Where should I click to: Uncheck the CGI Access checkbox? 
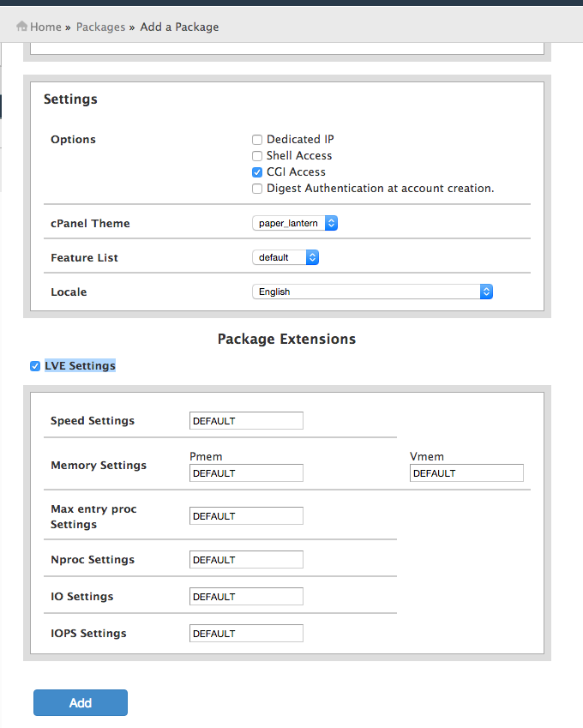click(x=257, y=172)
